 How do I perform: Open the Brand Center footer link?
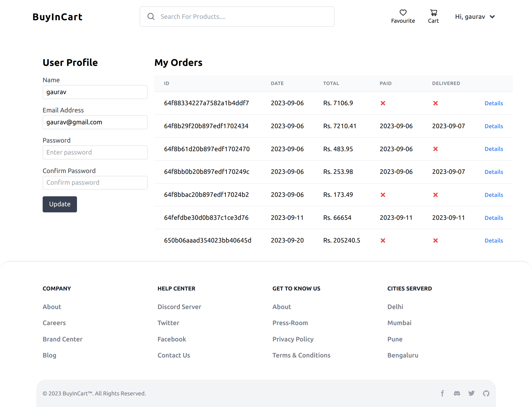pyautogui.click(x=63, y=339)
